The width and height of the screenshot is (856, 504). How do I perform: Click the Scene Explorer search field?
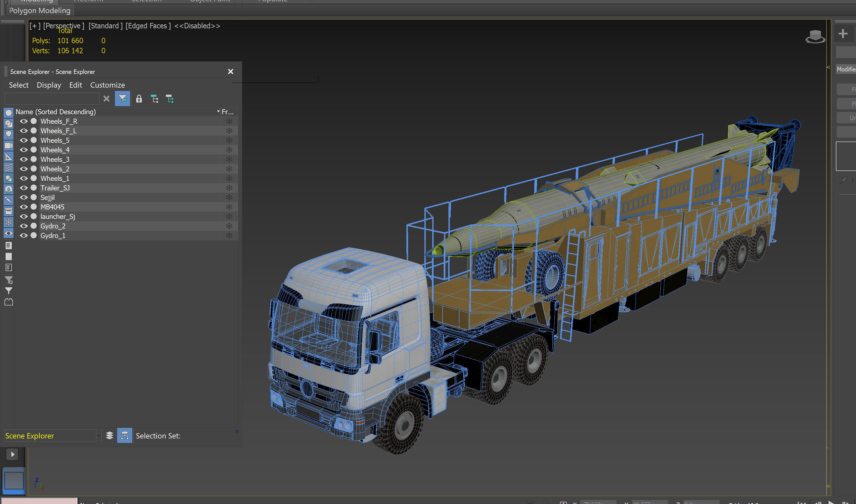pyautogui.click(x=52, y=99)
